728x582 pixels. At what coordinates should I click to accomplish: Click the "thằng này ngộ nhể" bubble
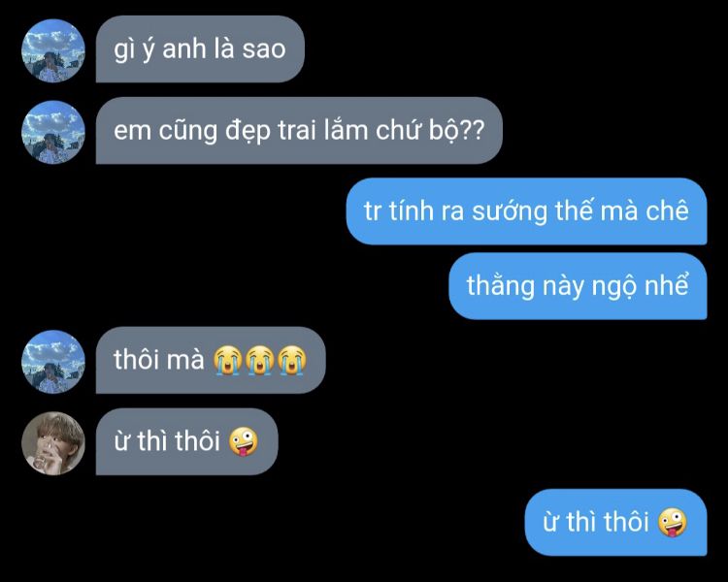coord(578,286)
